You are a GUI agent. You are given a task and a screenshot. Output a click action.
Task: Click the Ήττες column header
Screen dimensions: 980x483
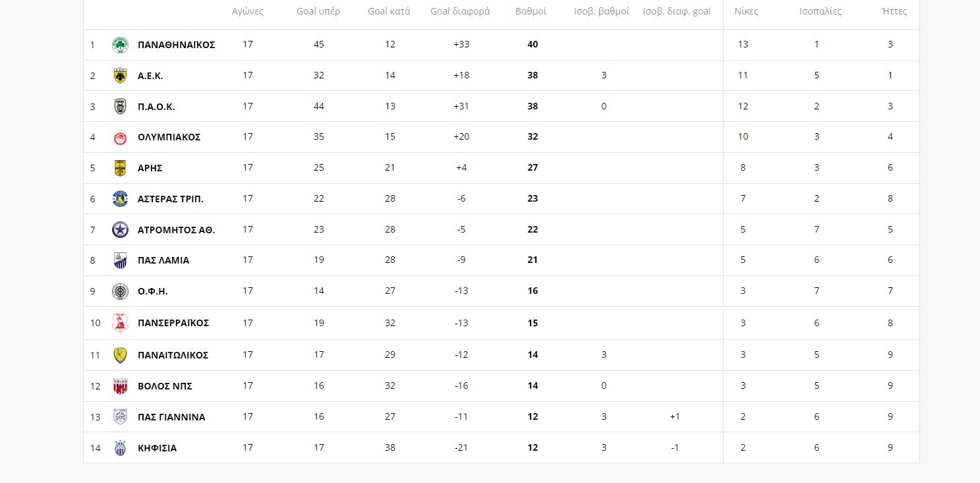(894, 12)
